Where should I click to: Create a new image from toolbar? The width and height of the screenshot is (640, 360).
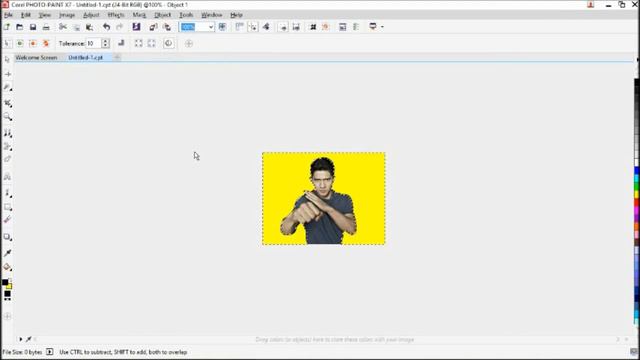[7, 27]
